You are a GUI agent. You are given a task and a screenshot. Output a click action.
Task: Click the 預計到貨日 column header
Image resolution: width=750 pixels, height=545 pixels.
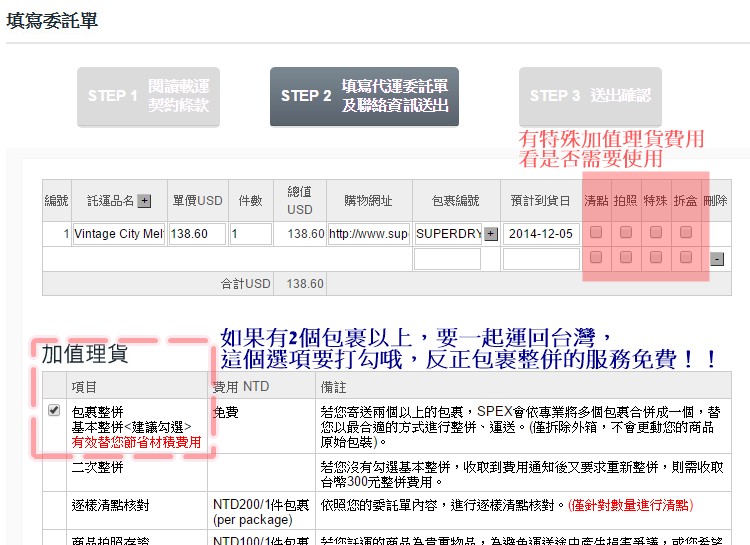[x=540, y=201]
